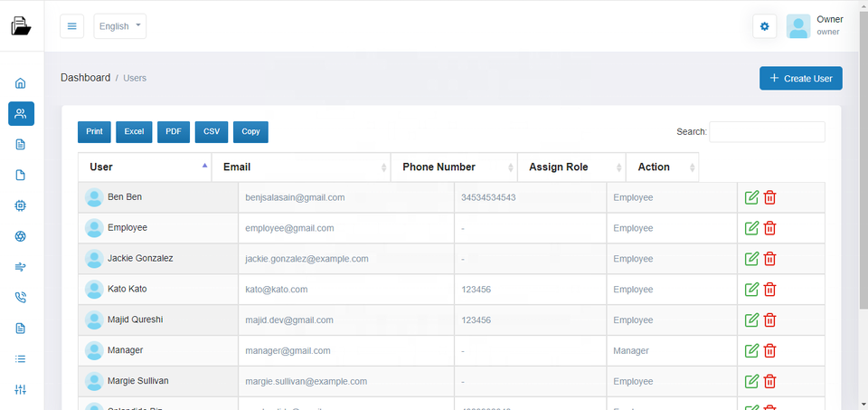The width and height of the screenshot is (868, 410).
Task: Export table using the Excel button
Action: tap(134, 132)
